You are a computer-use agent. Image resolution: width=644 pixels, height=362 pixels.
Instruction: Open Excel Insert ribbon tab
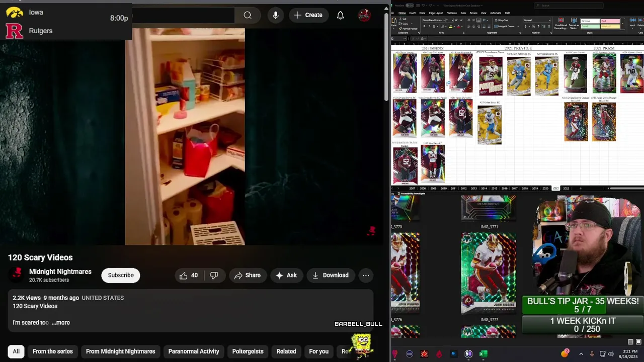coord(412,13)
